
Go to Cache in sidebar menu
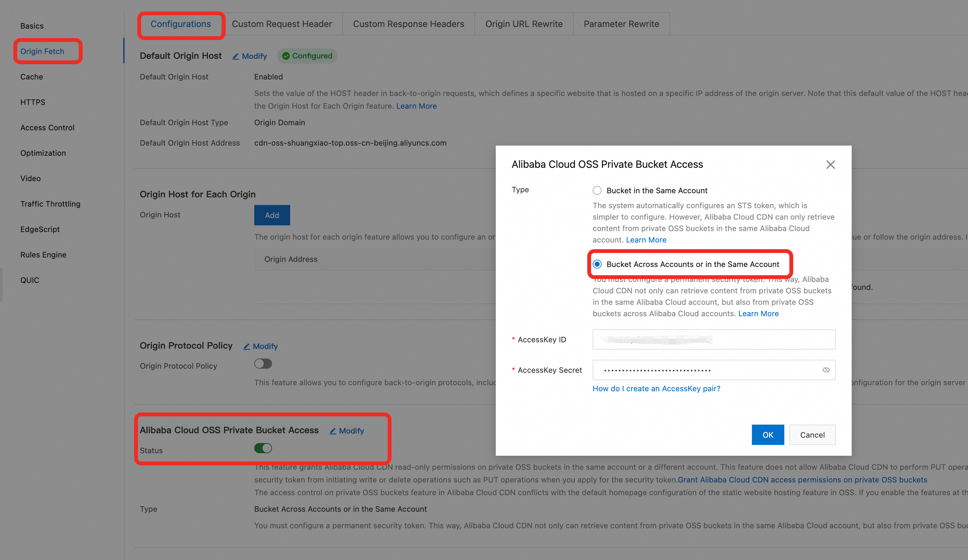point(32,77)
